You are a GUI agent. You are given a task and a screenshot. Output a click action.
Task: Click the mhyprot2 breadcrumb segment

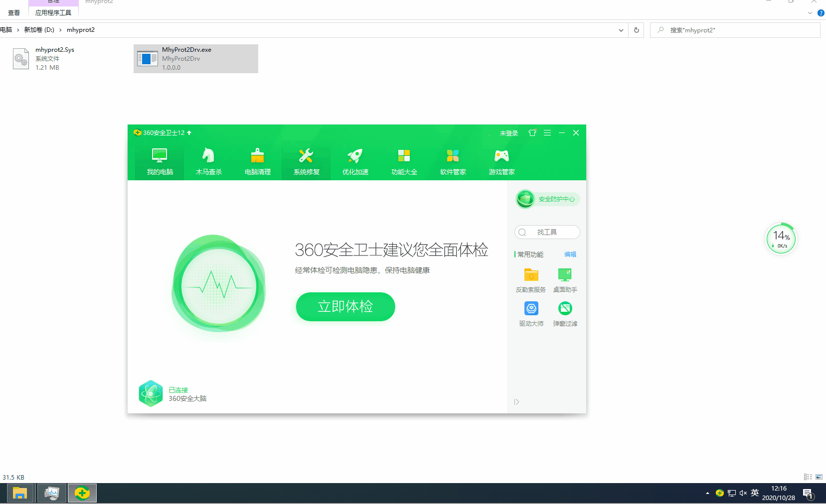pyautogui.click(x=81, y=30)
